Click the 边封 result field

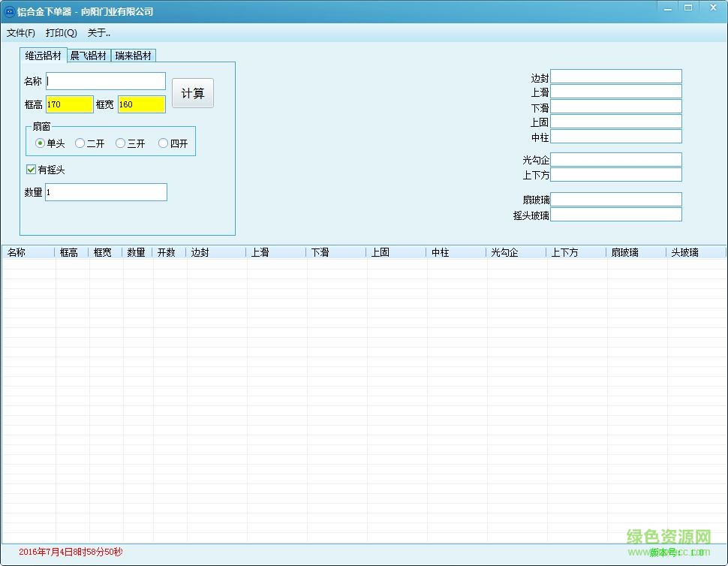click(615, 76)
